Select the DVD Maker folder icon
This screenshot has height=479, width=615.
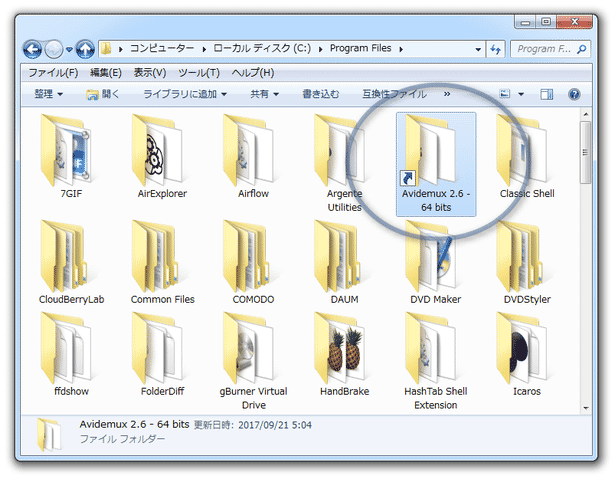[431, 257]
